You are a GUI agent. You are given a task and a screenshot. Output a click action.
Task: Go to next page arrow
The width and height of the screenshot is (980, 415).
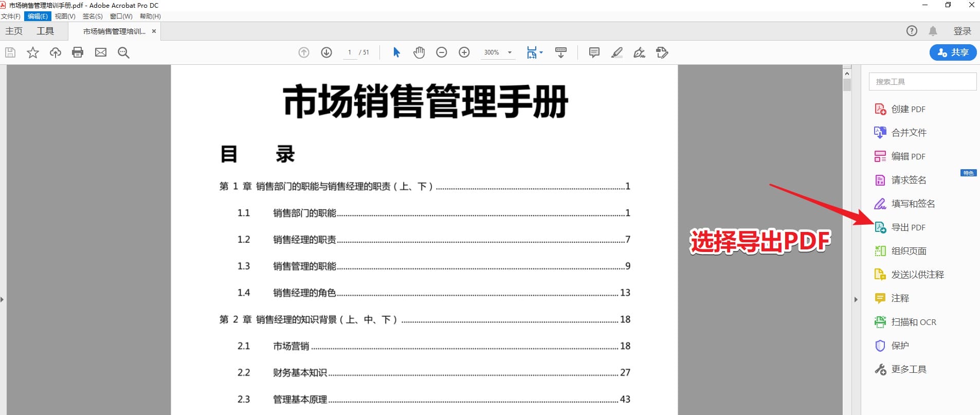click(326, 52)
